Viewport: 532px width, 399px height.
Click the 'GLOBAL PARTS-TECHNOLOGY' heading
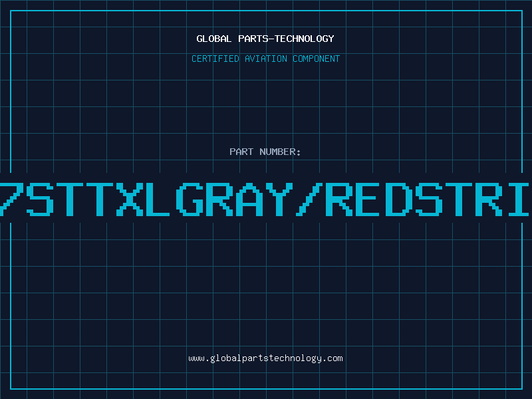click(x=265, y=39)
